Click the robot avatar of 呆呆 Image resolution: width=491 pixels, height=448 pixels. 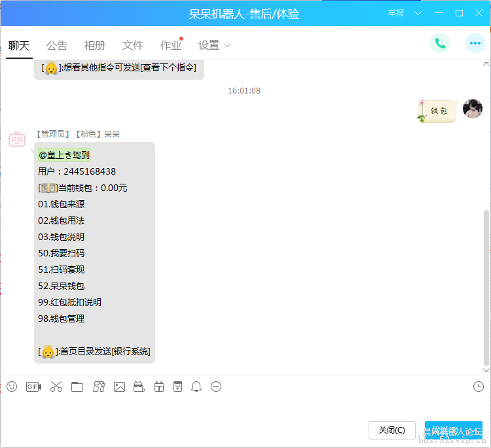pos(17,139)
